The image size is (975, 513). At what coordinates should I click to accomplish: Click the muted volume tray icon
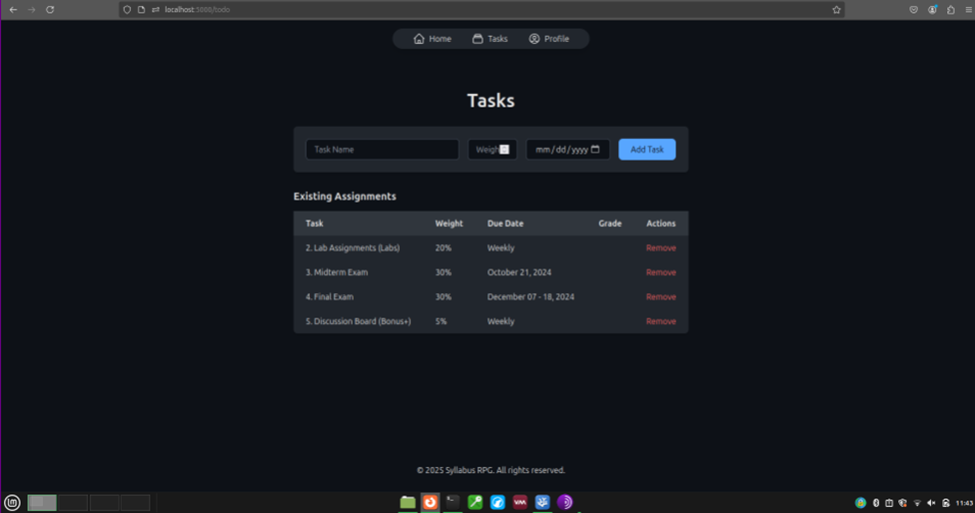(931, 503)
